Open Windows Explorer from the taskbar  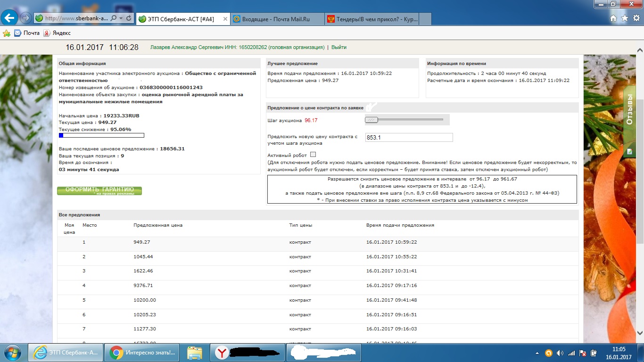coord(195,352)
